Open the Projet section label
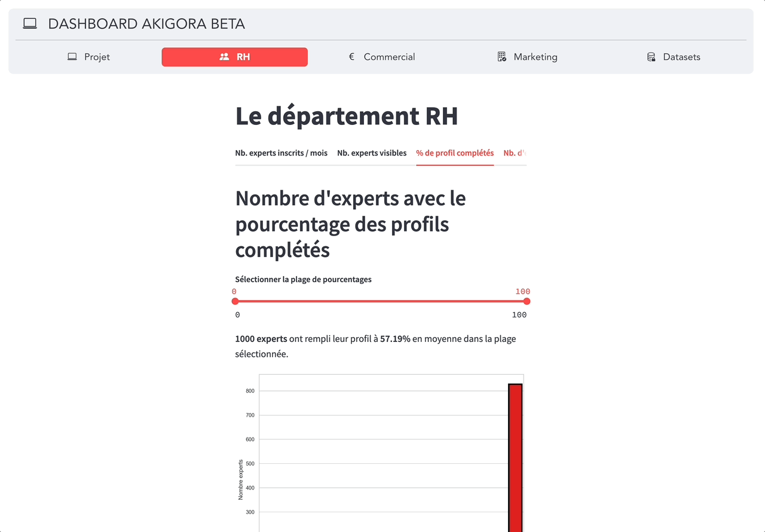Screen dimensions: 765x532 [97, 57]
